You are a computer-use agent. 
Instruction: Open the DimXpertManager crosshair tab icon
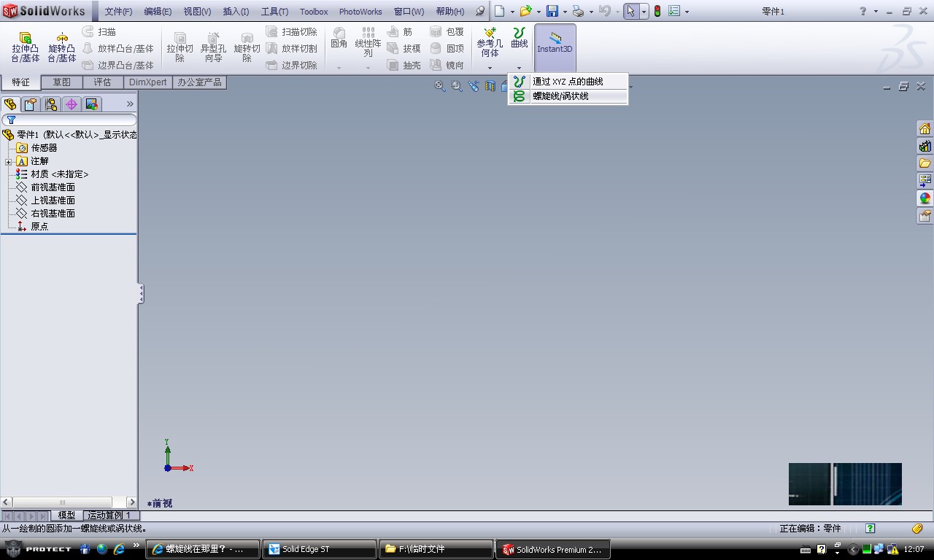click(72, 104)
